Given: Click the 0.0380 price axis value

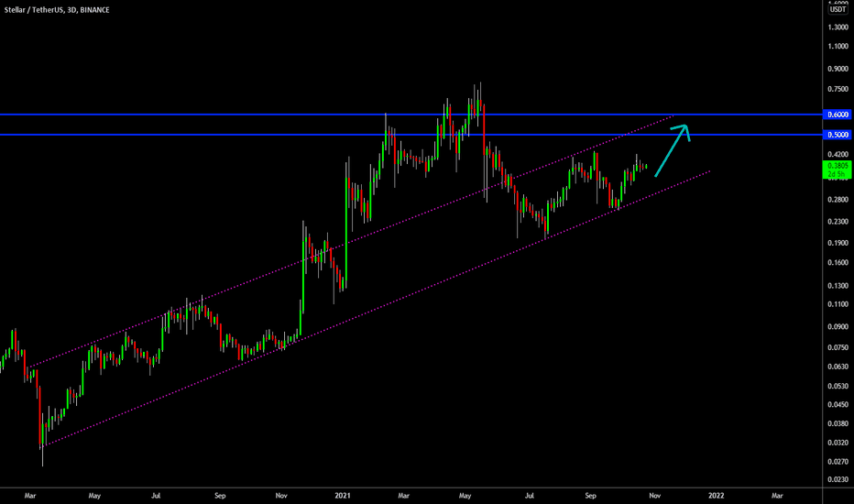Looking at the screenshot, I should 838,424.
